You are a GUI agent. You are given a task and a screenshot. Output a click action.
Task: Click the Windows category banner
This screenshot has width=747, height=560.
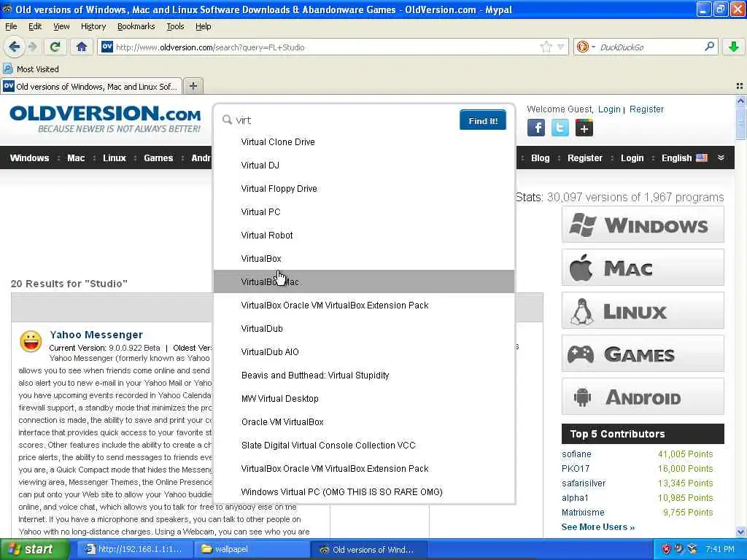tap(643, 225)
